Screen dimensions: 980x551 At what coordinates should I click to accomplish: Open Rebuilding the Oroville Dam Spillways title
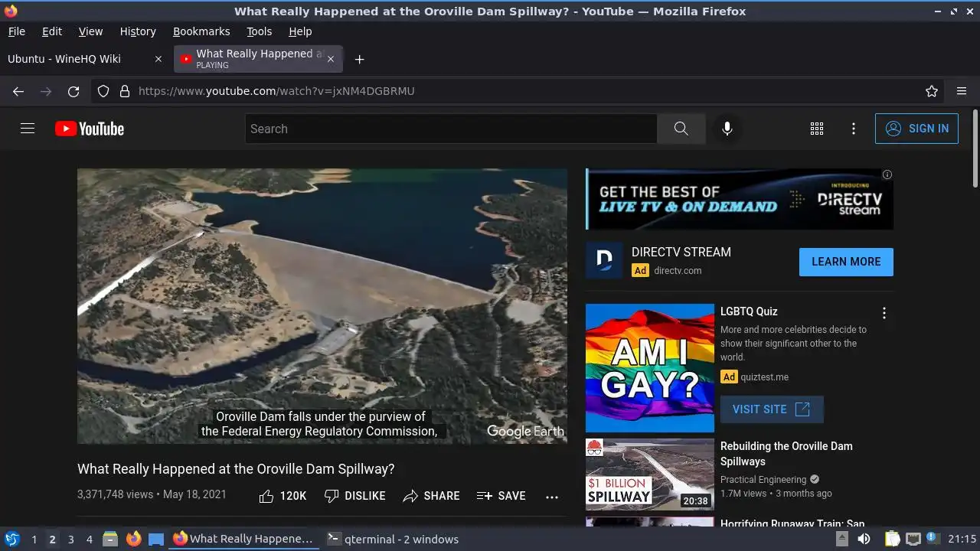786,454
